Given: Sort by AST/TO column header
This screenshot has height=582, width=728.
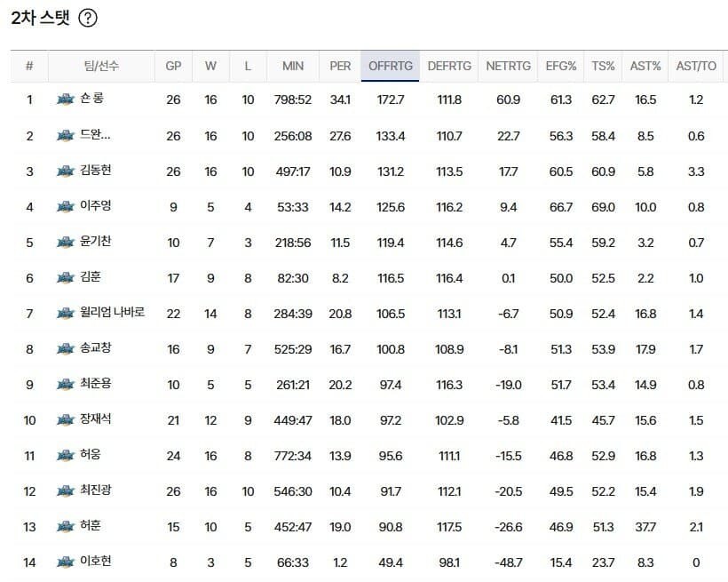Looking at the screenshot, I should (x=696, y=66).
